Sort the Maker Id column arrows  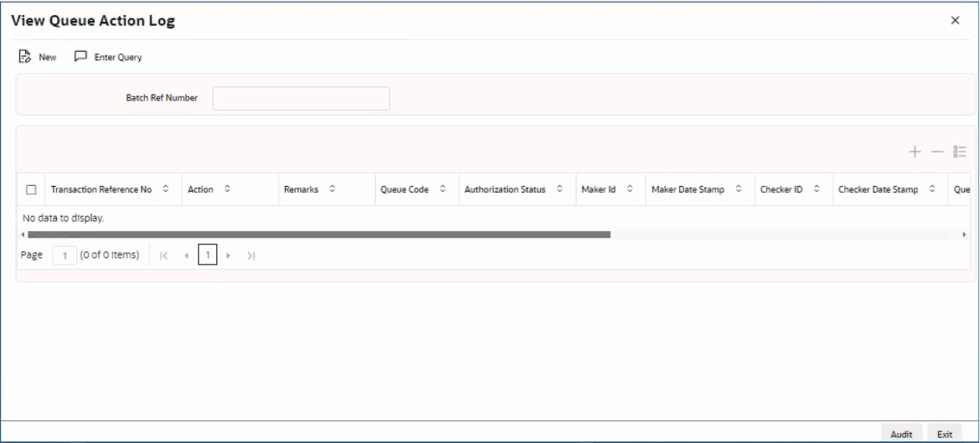coord(630,189)
